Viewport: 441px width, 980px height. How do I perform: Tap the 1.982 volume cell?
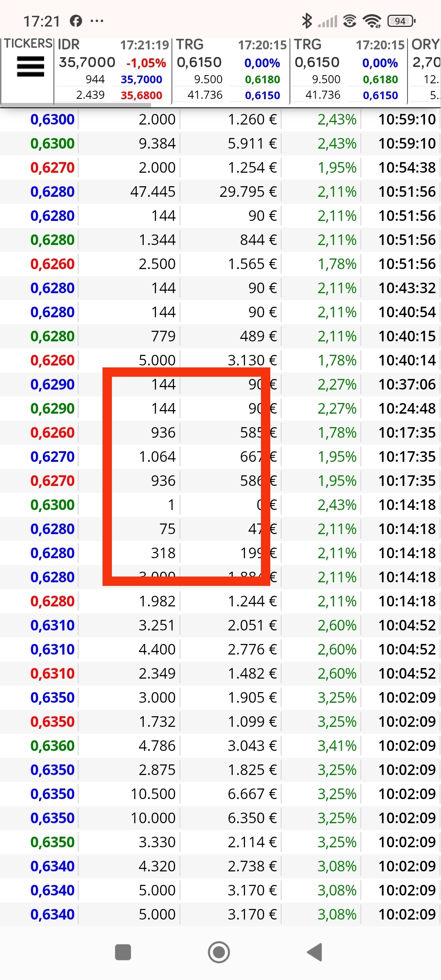pos(157,601)
